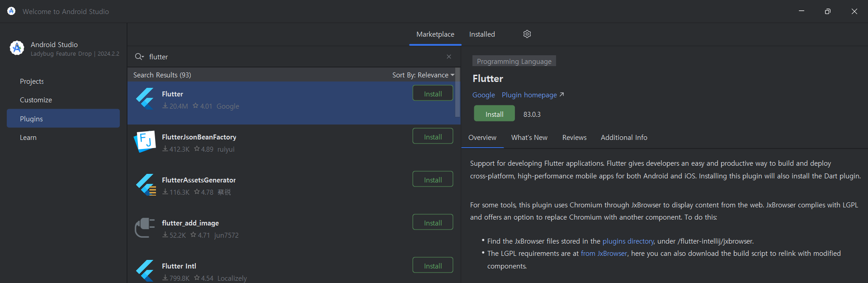Click the Search Results (93) header

[x=162, y=75]
